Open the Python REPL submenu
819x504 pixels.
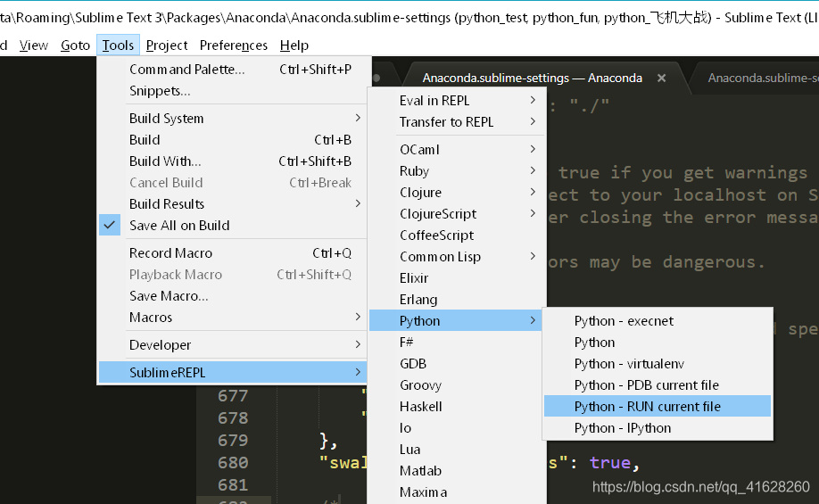coord(457,320)
